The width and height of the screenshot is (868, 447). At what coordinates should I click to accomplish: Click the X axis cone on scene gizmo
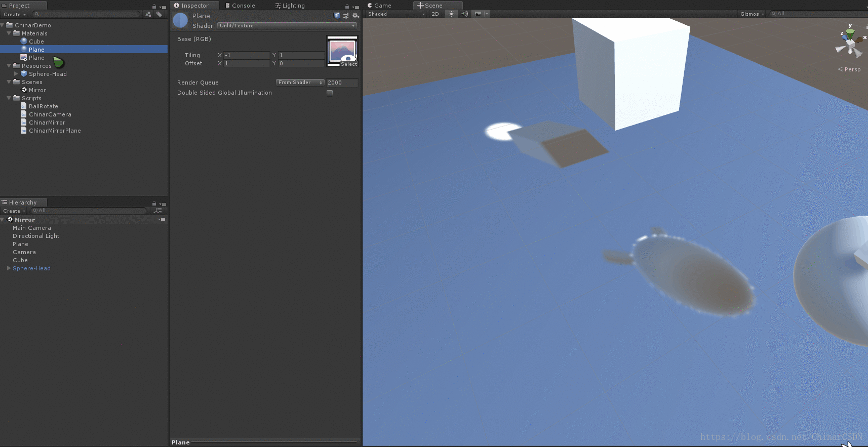tap(860, 39)
